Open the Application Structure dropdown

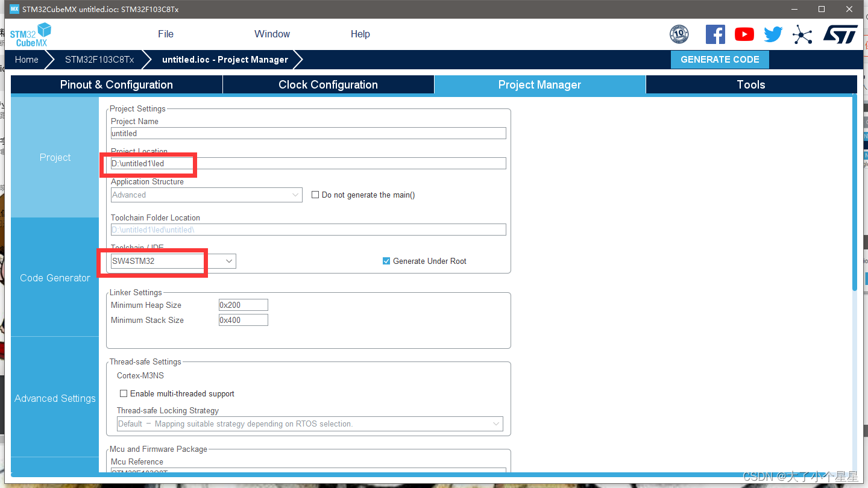[207, 195]
